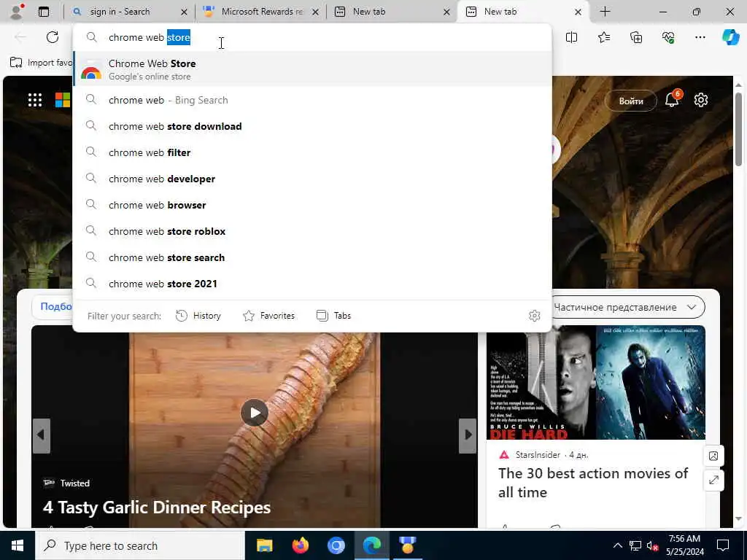Click the Microsoft logo on page
The height and width of the screenshot is (560, 747).
click(63, 100)
